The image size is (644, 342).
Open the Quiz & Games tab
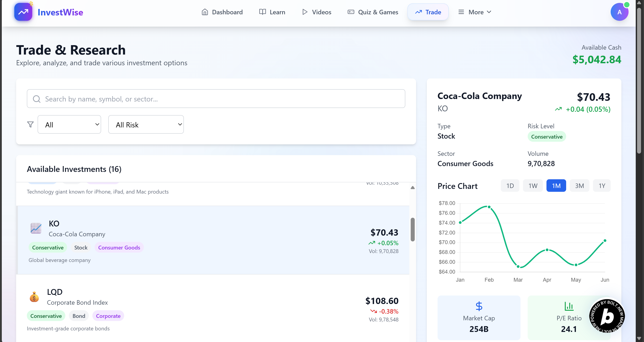click(373, 12)
